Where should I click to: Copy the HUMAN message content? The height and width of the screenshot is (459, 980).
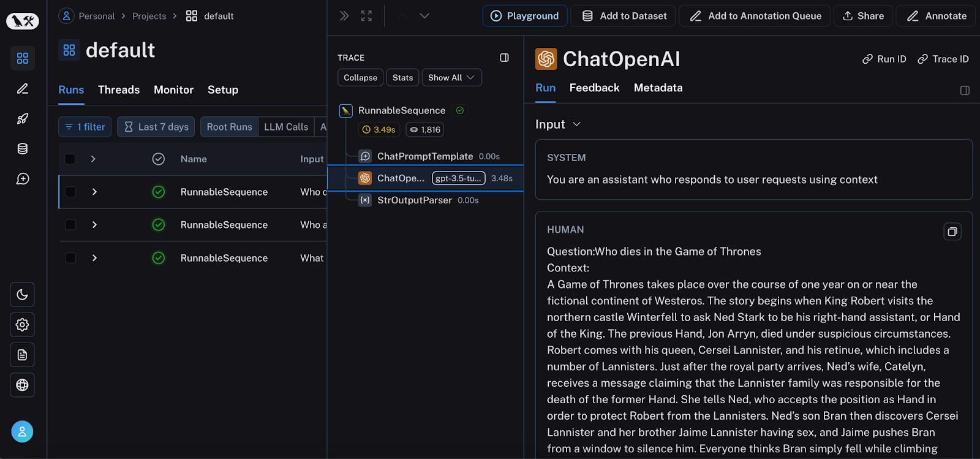pyautogui.click(x=952, y=232)
